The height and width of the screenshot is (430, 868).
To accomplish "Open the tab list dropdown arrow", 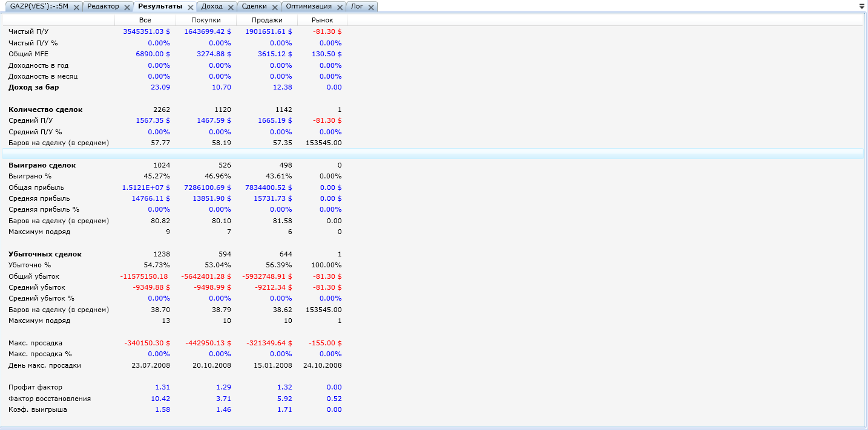I will pyautogui.click(x=861, y=6).
